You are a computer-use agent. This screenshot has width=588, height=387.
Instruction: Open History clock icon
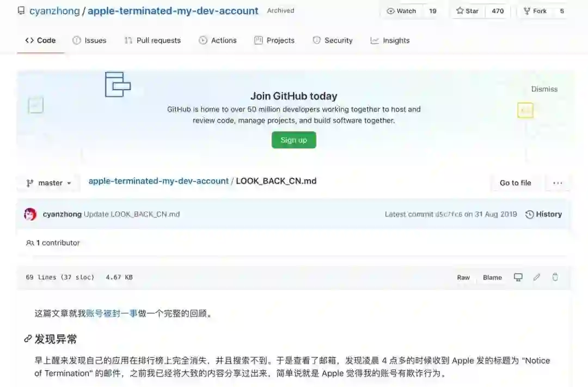530,214
